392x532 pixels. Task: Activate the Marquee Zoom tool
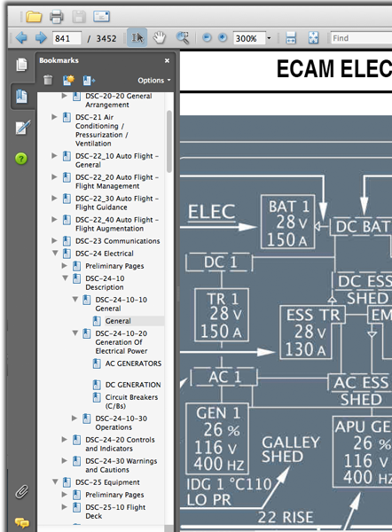[x=183, y=37]
